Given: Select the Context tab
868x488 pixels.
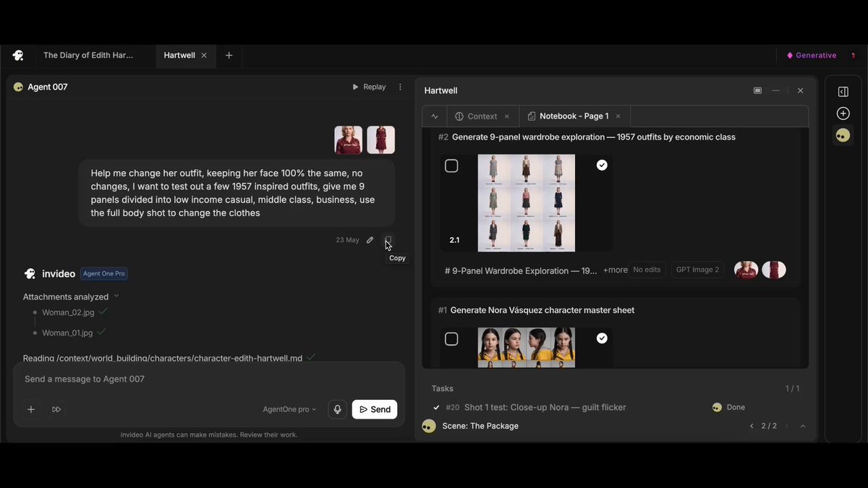Looking at the screenshot, I should pos(482,116).
